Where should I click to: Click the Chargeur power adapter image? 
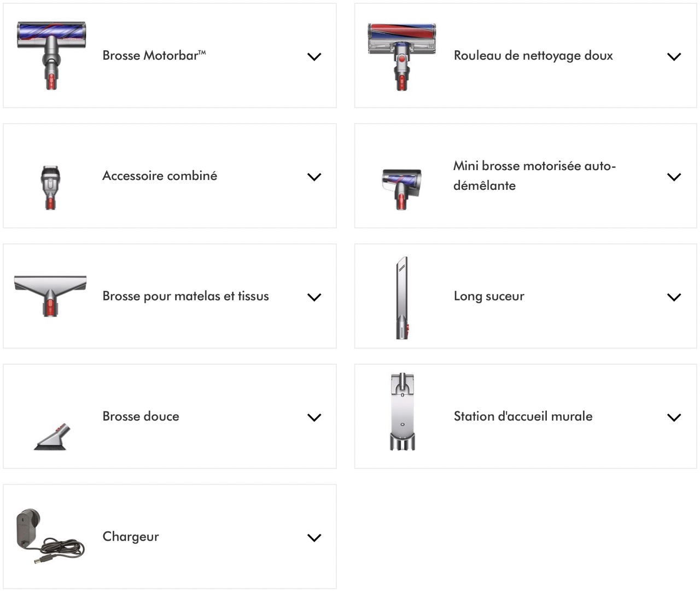tap(50, 537)
